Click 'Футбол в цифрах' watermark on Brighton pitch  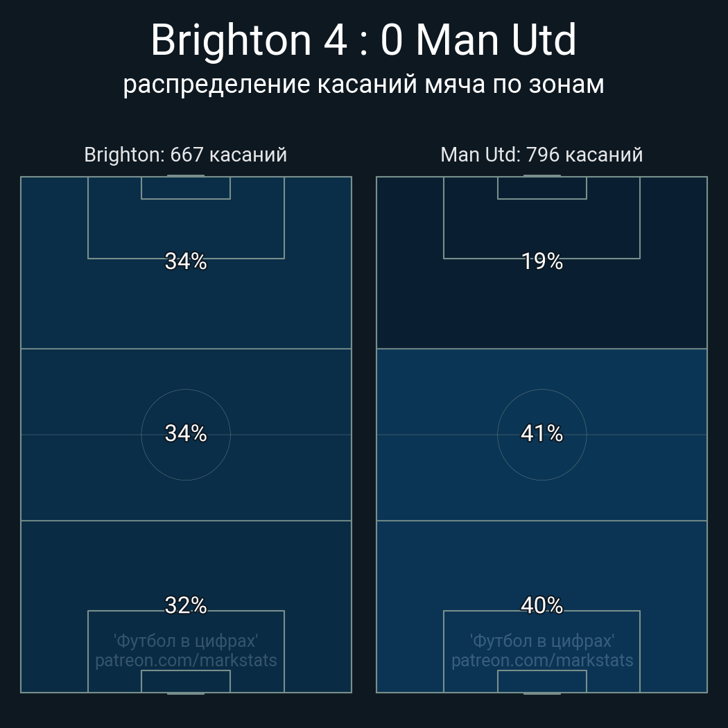[186, 641]
